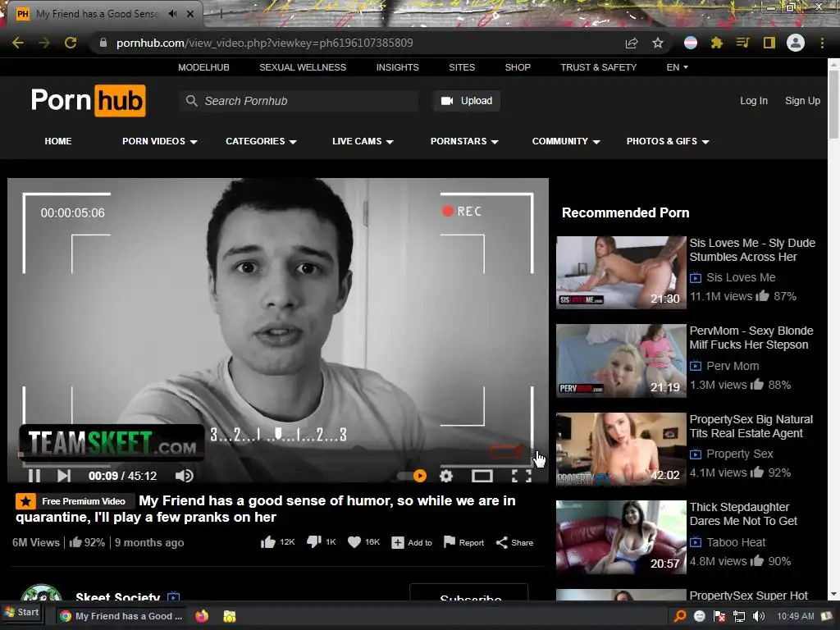
Task: Open SEXUAL WELLNESS in the top bar
Action: pos(303,67)
